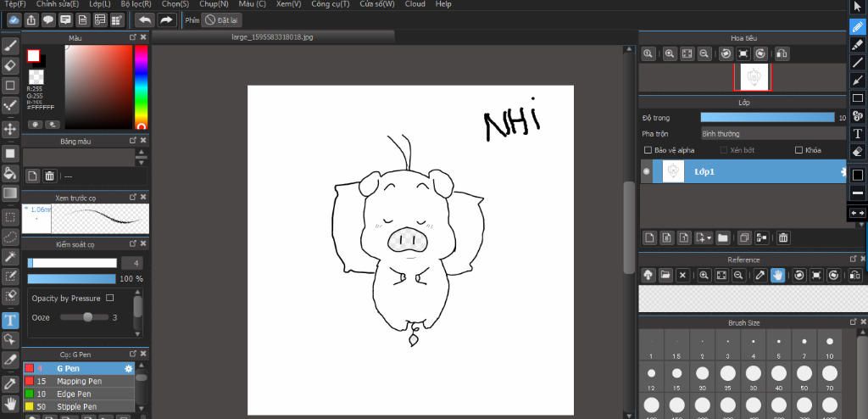Viewport: 868px width, 419px height.
Task: Open Chỉnh sửa(E) menu
Action: pos(58,4)
